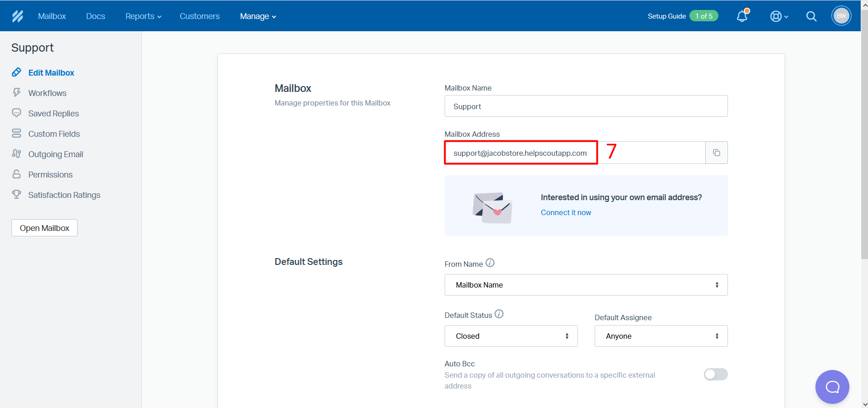Click the Mailbox Name input field
Image resolution: width=868 pixels, height=408 pixels.
(x=586, y=106)
